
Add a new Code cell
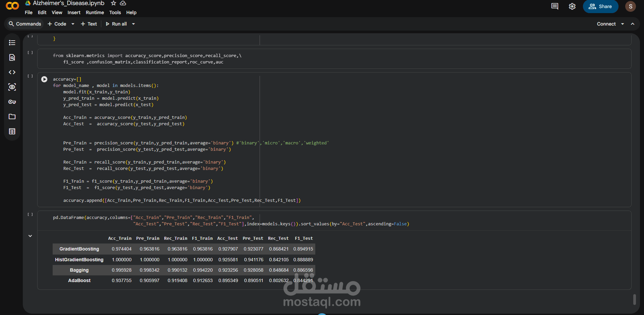pyautogui.click(x=57, y=24)
